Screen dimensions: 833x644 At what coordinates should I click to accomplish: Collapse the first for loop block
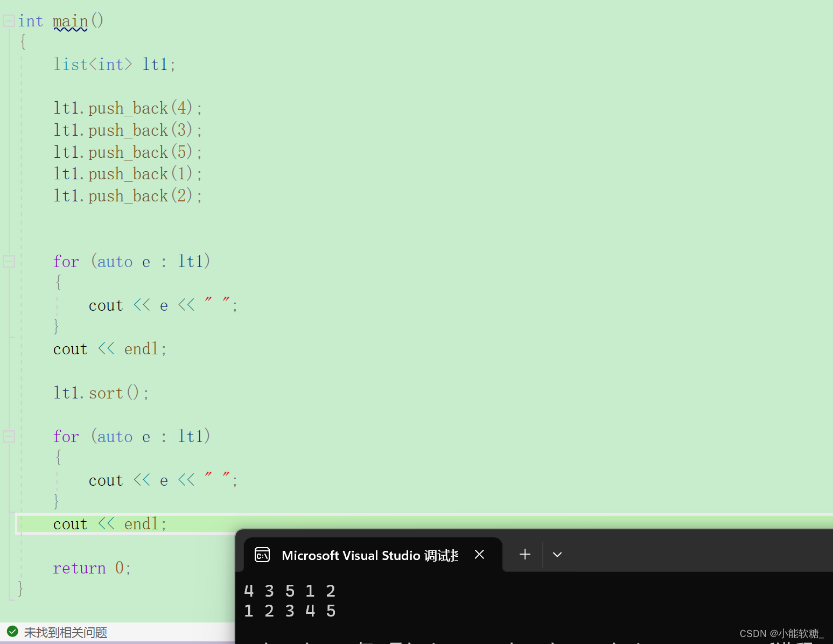point(9,261)
